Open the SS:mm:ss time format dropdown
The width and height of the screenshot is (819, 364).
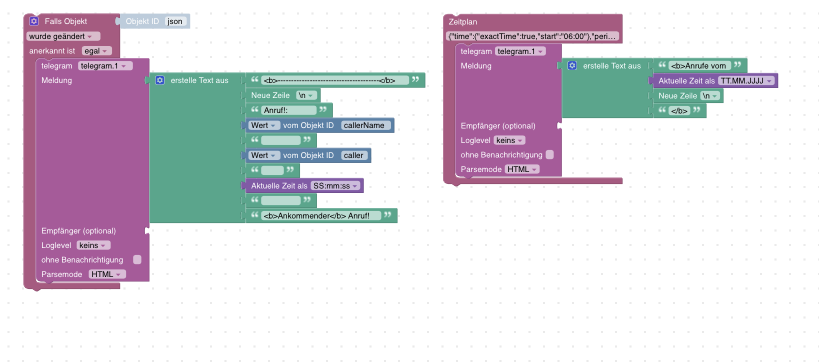[x=335, y=186]
